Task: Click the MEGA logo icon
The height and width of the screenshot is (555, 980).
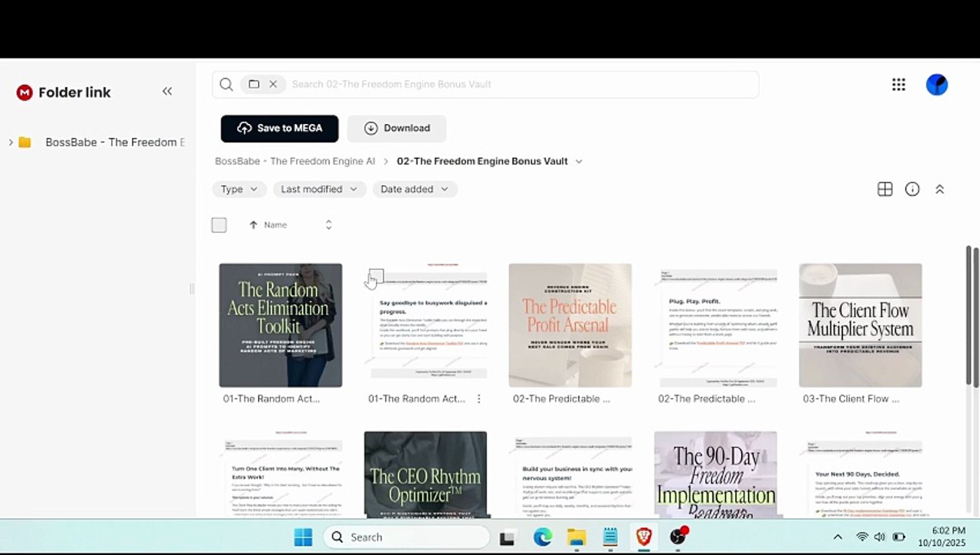Action: [x=25, y=92]
